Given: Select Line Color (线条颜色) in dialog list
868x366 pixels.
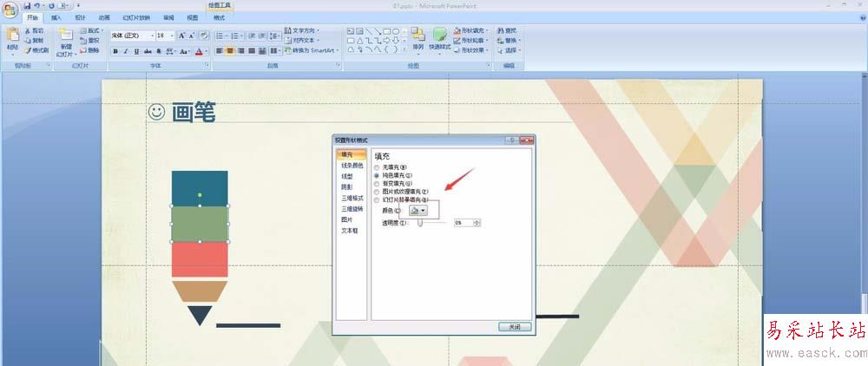Looking at the screenshot, I should tap(352, 166).
